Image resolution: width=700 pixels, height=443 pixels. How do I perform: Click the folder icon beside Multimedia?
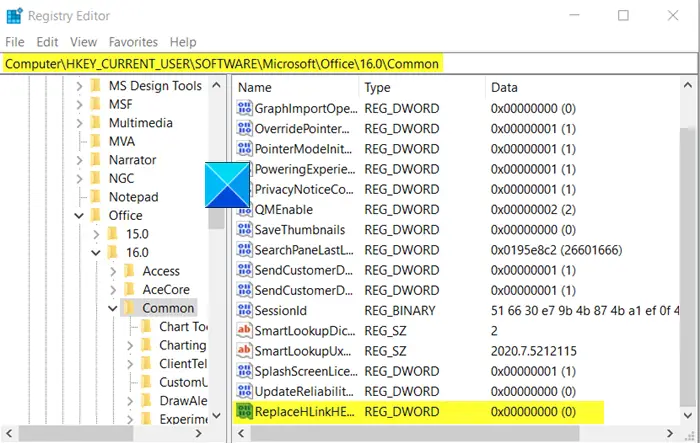(x=96, y=122)
